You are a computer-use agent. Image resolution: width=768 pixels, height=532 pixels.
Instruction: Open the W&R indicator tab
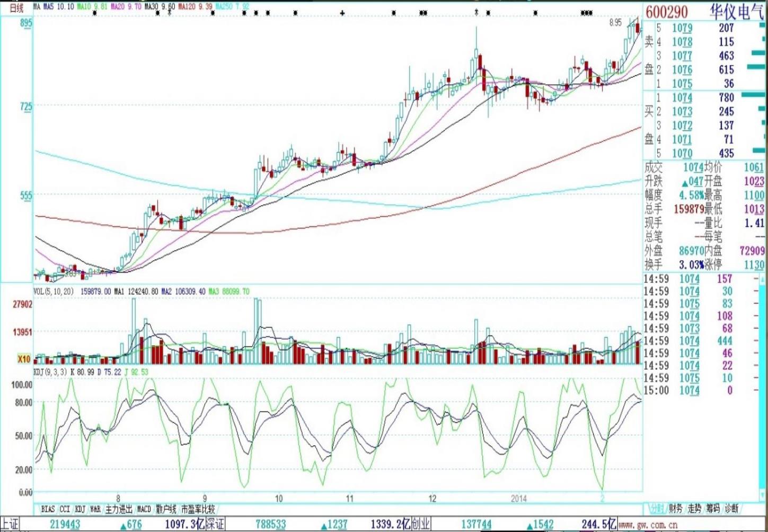point(95,509)
